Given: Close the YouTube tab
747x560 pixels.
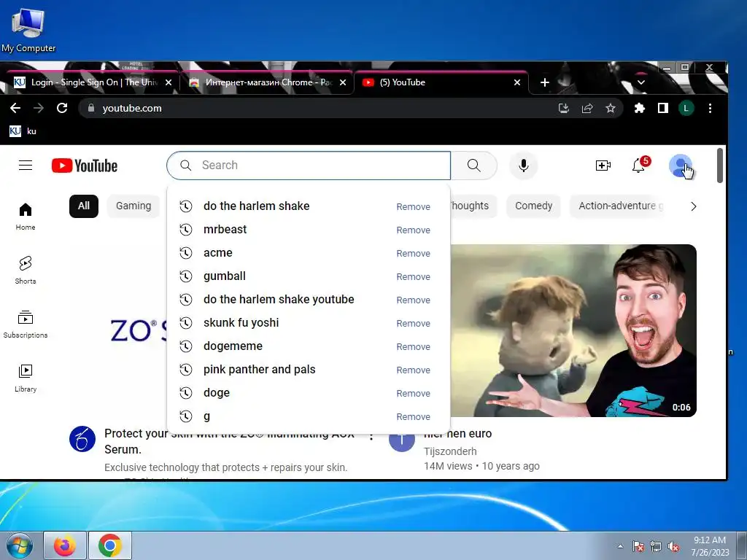Looking at the screenshot, I should 517,82.
